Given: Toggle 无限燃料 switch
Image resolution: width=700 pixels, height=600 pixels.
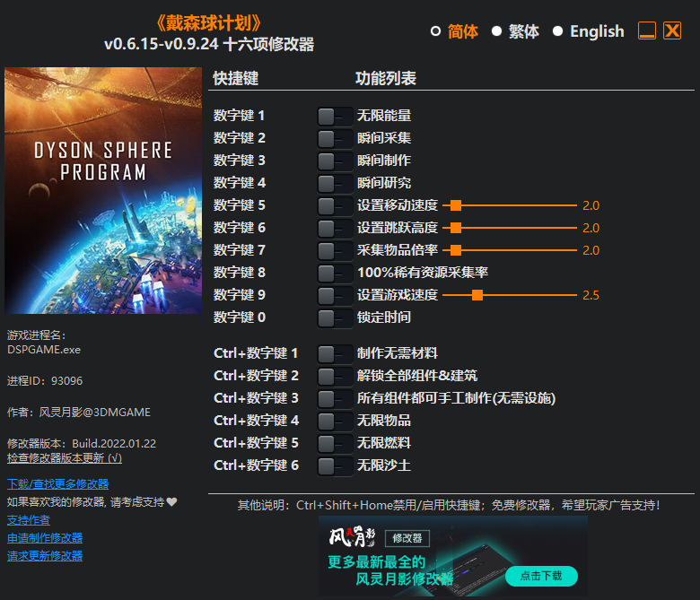Looking at the screenshot, I should click(335, 443).
